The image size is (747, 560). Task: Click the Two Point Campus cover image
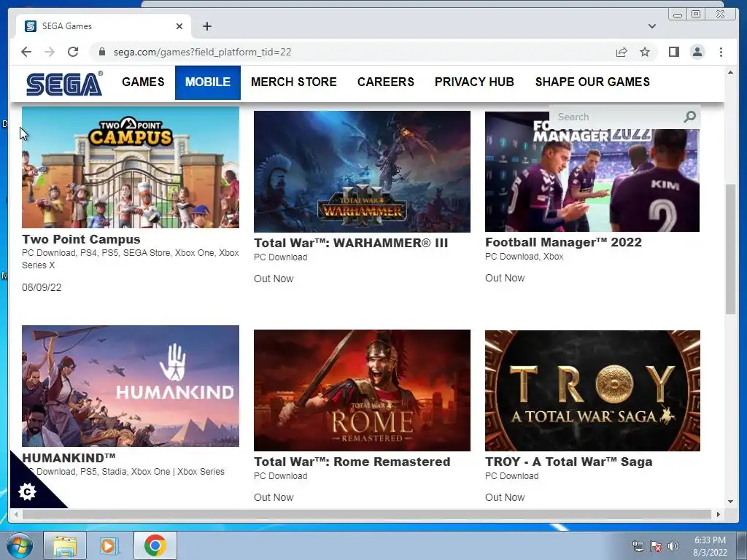(x=131, y=167)
